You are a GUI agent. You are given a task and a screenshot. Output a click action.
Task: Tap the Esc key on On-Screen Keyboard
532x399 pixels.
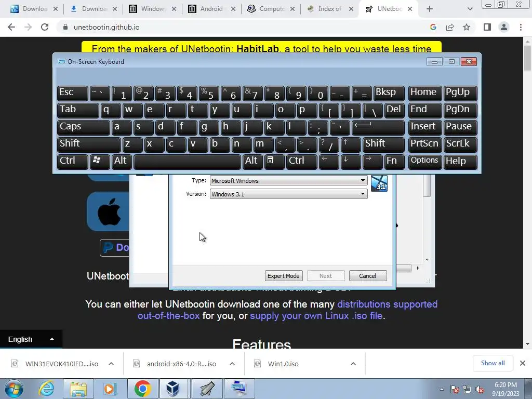tap(73, 92)
